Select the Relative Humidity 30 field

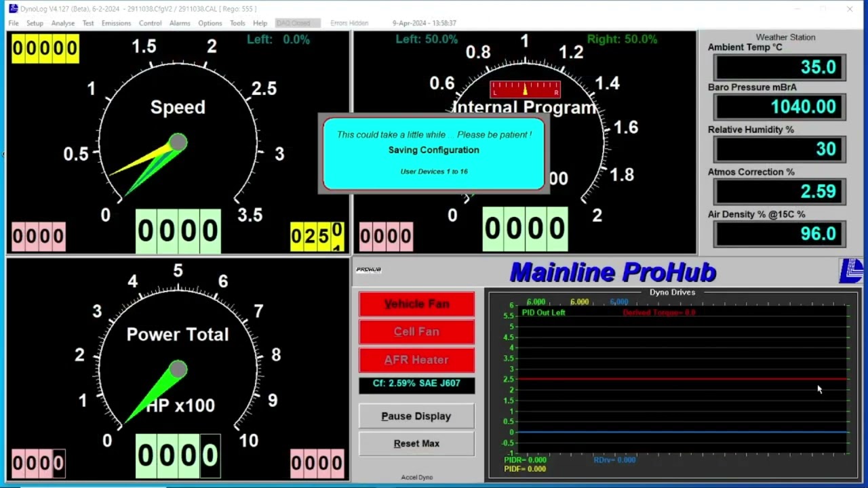coord(780,149)
